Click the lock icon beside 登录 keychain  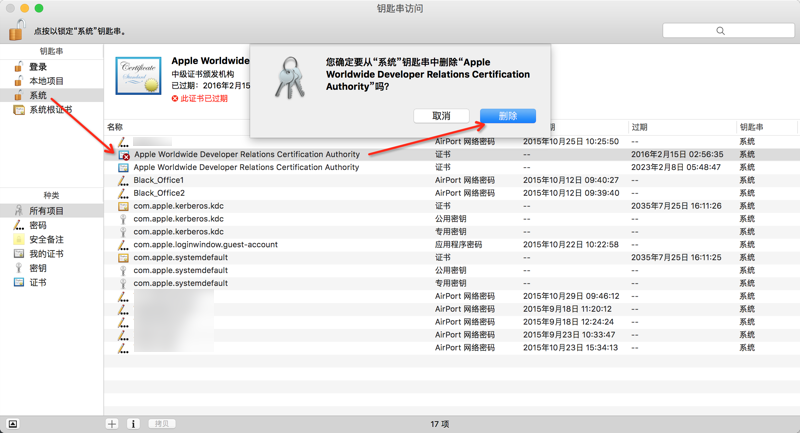click(x=18, y=67)
